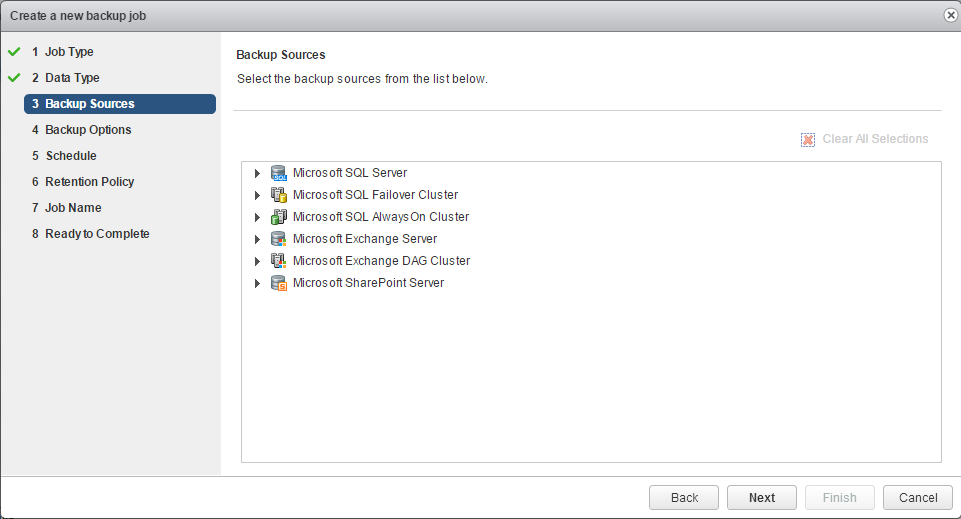961x519 pixels.
Task: Open step 6 Retention Policy
Action: coord(83,182)
